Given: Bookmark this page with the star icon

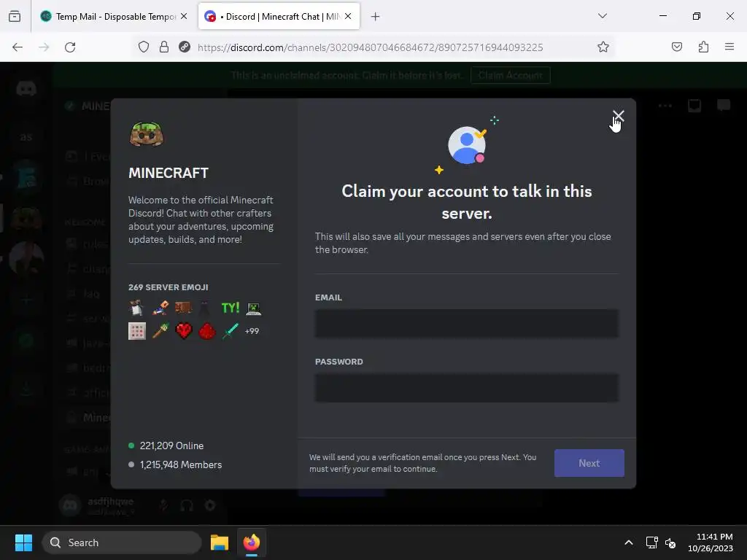Looking at the screenshot, I should click(603, 47).
